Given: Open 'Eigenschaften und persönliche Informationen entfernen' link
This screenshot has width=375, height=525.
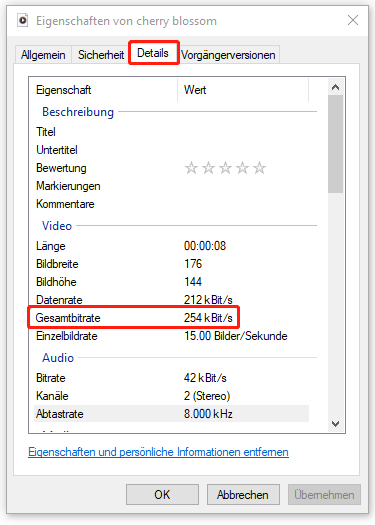Looking at the screenshot, I should click(x=158, y=452).
